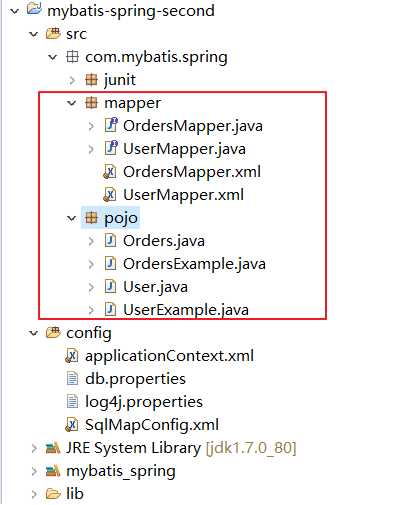Viewport: 393px width, 505px height.
Task: Expand OrdersMapper.java node arrow
Action: (x=91, y=126)
